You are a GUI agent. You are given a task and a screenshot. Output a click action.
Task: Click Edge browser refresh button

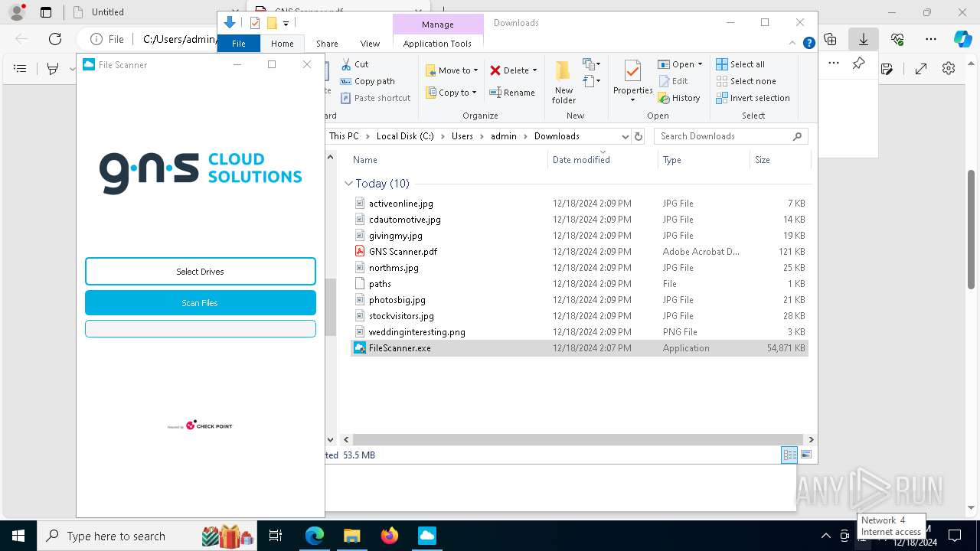[x=55, y=39]
